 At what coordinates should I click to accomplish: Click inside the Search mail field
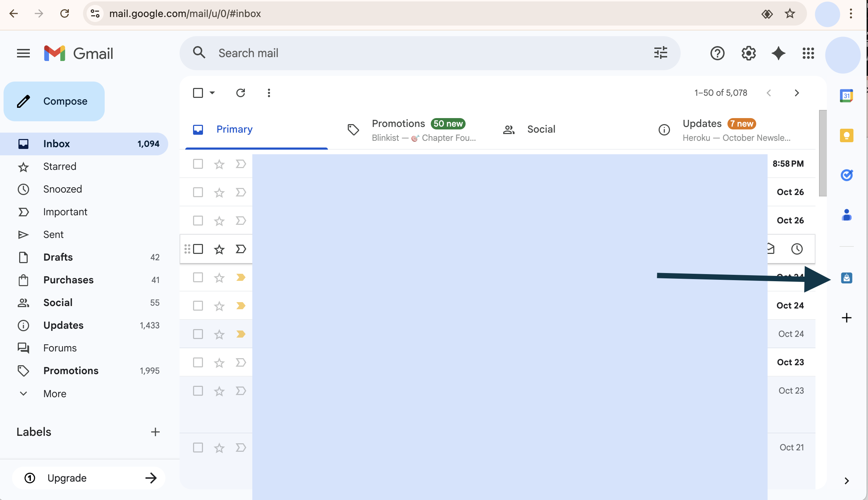pyautogui.click(x=355, y=53)
